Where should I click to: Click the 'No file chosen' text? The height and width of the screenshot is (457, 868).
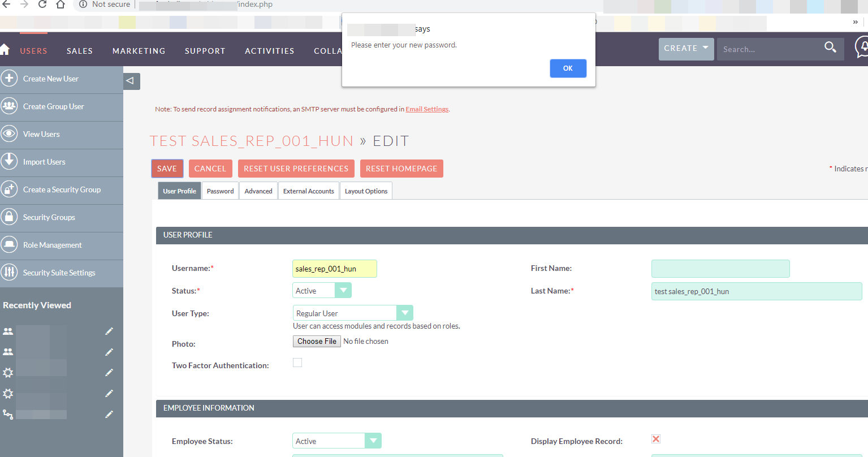tap(366, 341)
